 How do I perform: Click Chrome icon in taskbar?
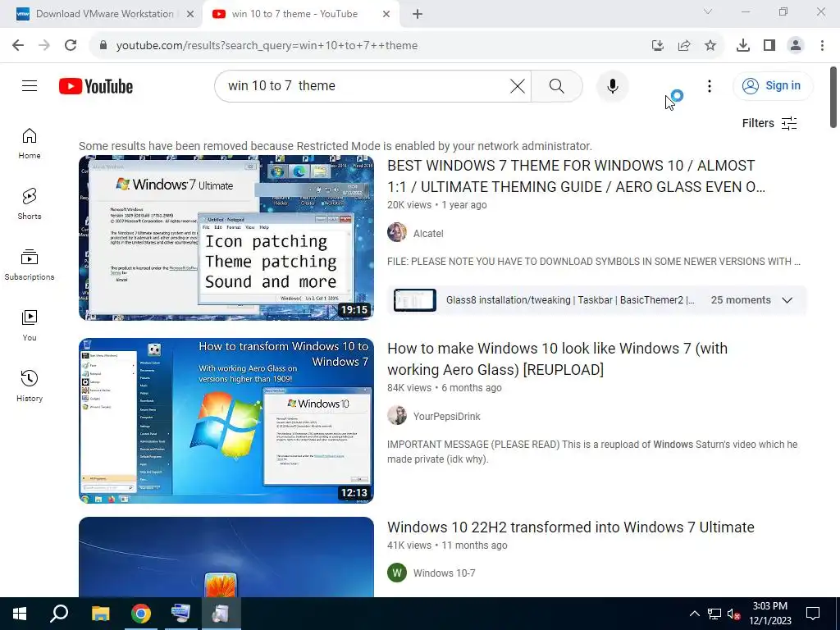[140, 614]
